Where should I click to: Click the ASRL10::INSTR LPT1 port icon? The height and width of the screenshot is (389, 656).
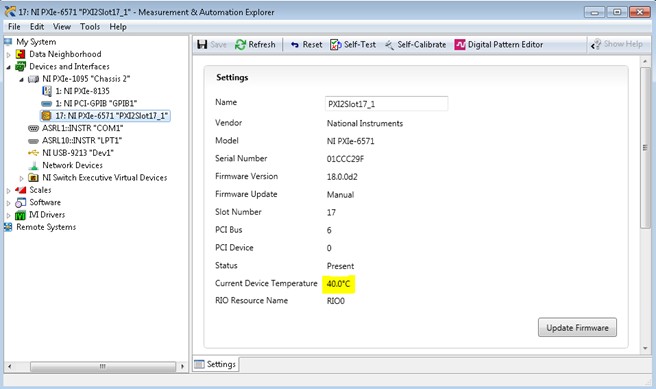point(33,141)
